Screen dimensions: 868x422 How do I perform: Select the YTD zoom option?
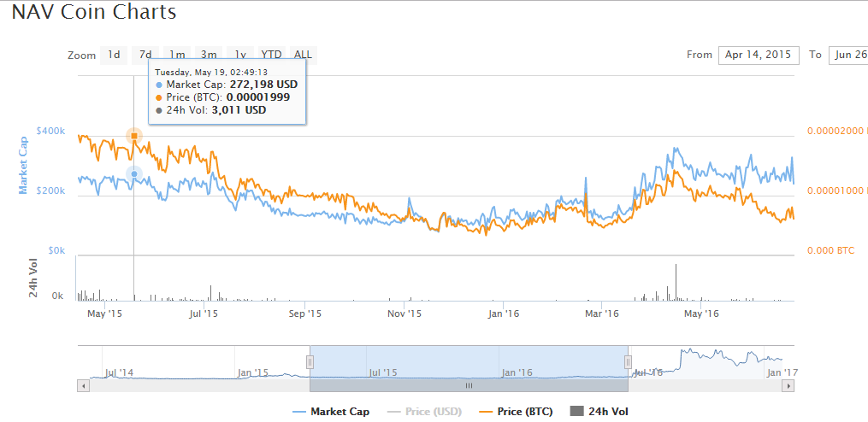[x=271, y=55]
